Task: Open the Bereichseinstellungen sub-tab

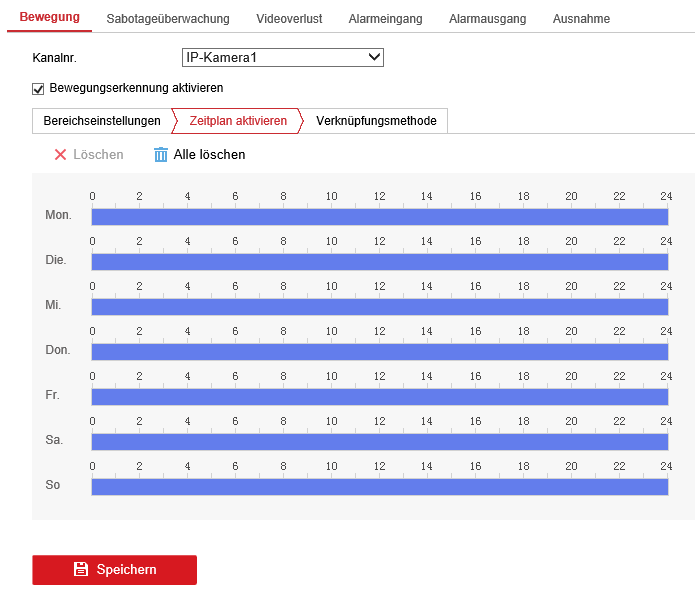Action: point(101,121)
